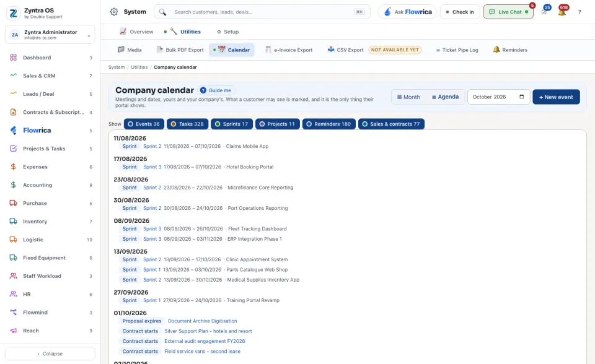
Task: Open the Document Archive Digitisation link
Action: coord(202,321)
